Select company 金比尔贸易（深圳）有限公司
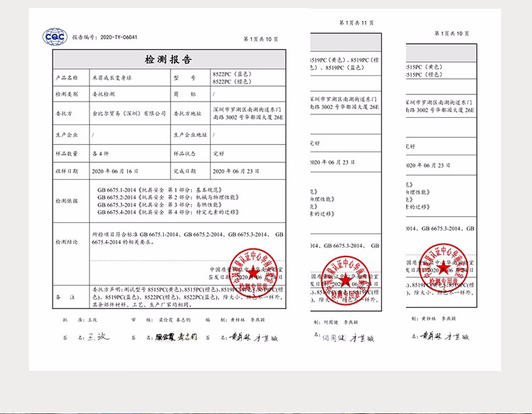This screenshot has height=414, width=532. pyautogui.click(x=129, y=113)
